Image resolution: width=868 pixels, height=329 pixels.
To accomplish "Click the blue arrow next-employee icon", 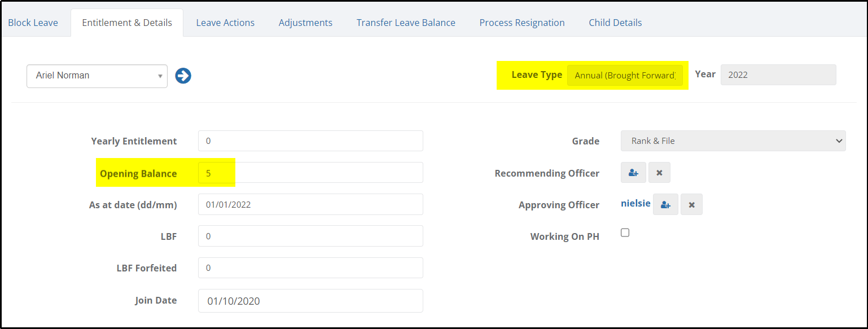I will [x=183, y=76].
